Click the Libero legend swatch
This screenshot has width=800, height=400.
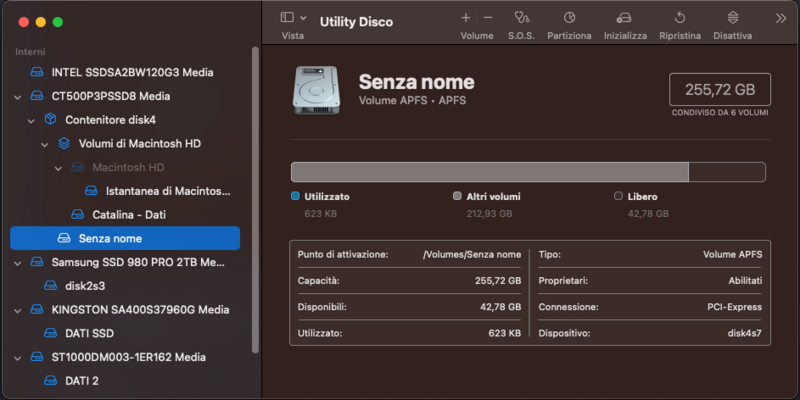618,196
